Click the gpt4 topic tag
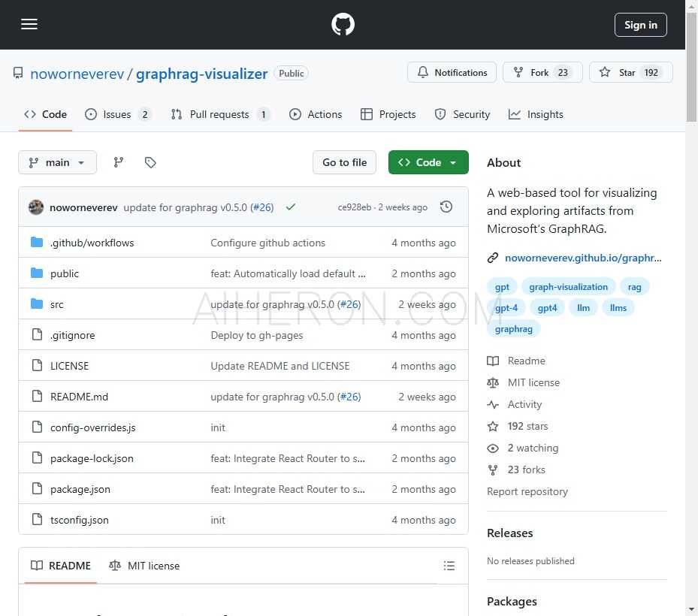The image size is (698, 616). (x=547, y=308)
